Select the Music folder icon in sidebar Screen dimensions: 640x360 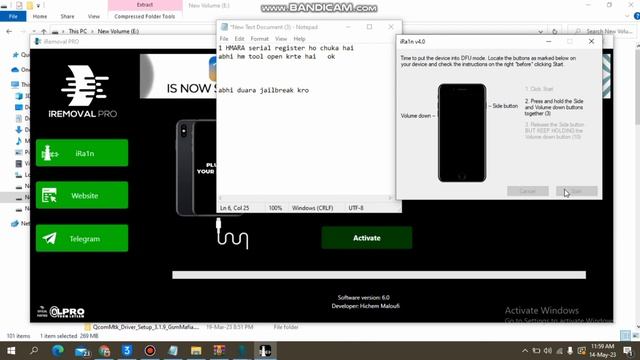click(19, 141)
